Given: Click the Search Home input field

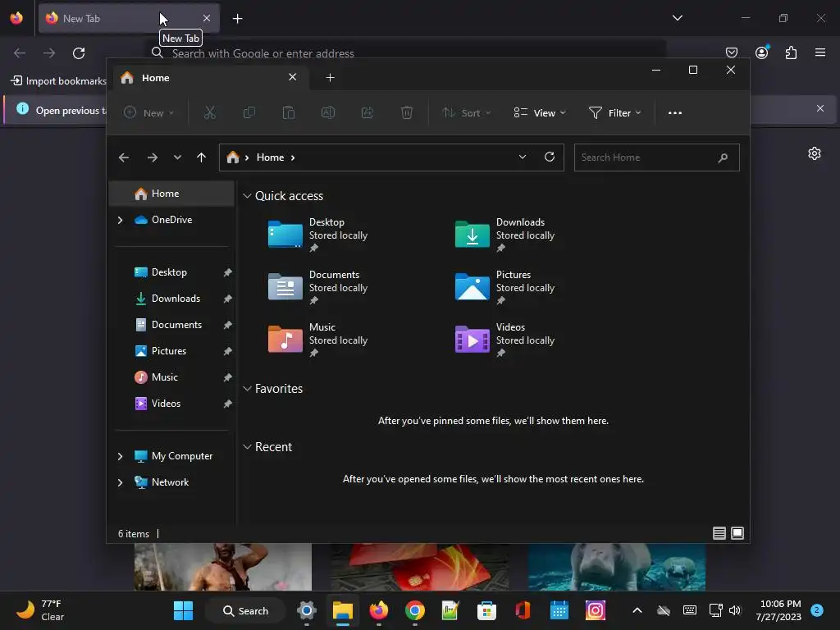Looking at the screenshot, I should pos(657,157).
